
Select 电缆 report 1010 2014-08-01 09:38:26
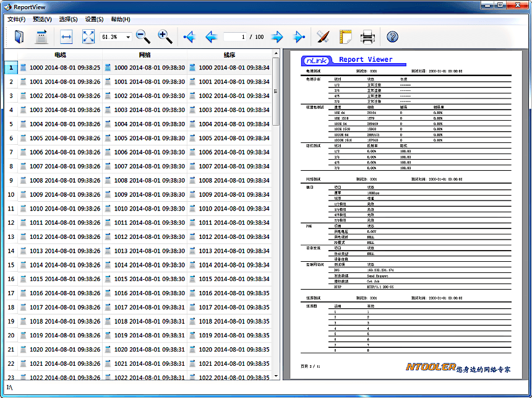click(x=64, y=209)
